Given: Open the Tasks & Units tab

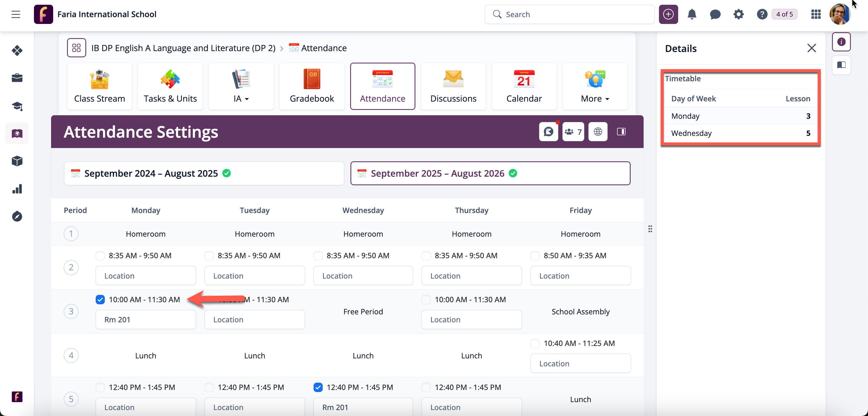Looking at the screenshot, I should click(x=170, y=86).
